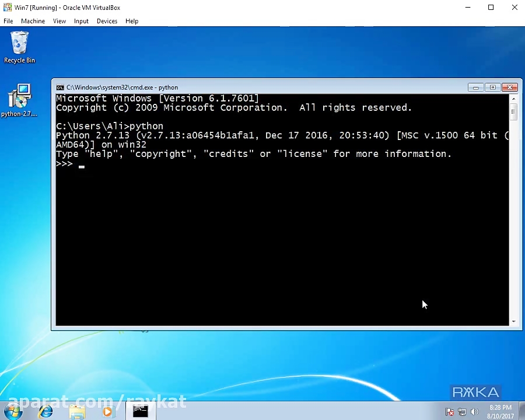Open the VirtualBox Help menu
Screen dimensions: 525x420
tap(131, 21)
